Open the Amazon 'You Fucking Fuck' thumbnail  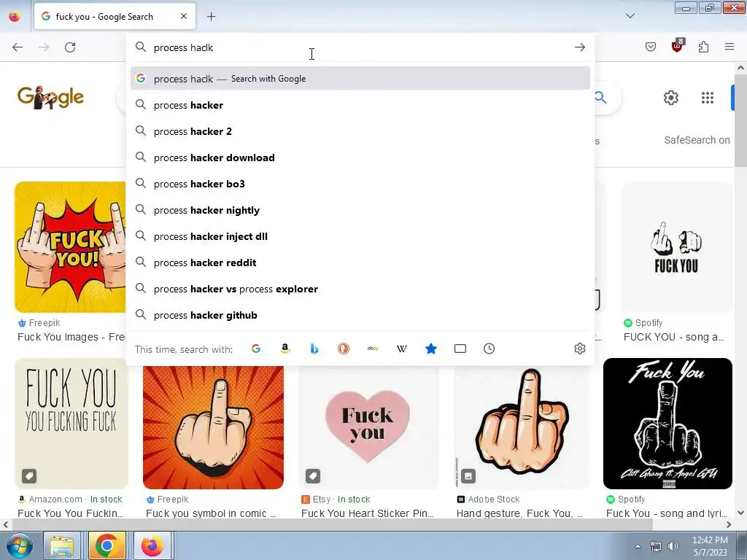(x=71, y=424)
